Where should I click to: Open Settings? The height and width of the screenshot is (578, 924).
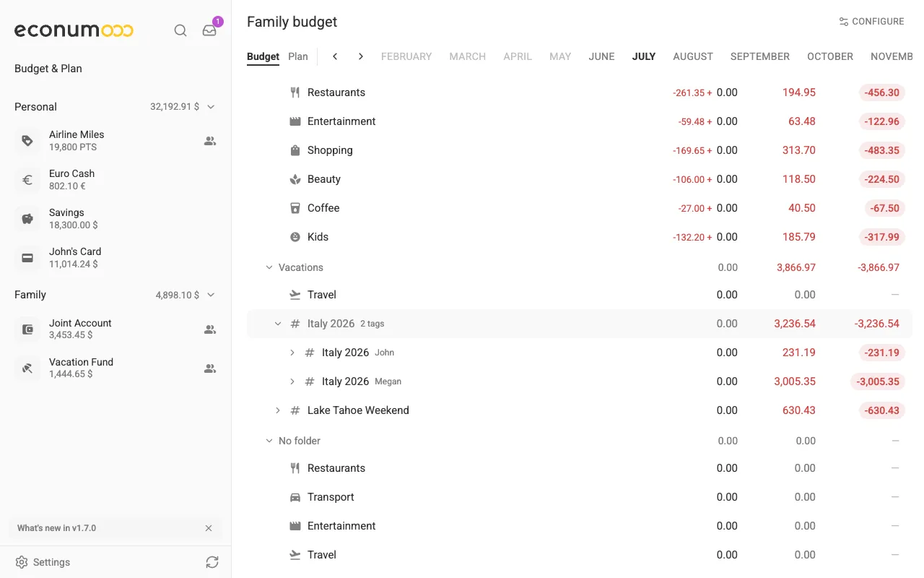[x=43, y=562]
